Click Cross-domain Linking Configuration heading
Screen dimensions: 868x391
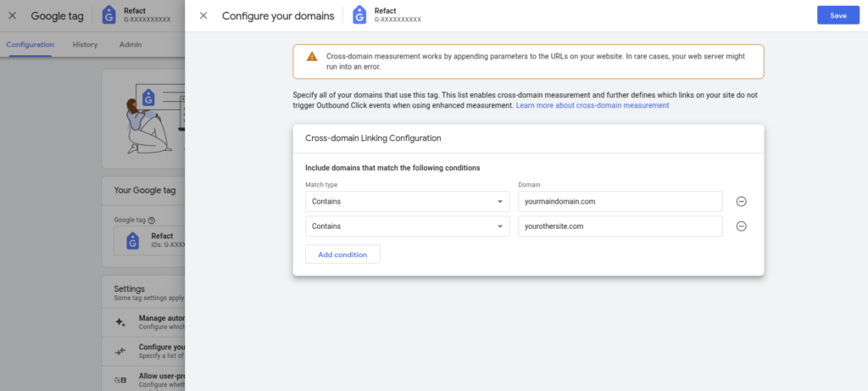point(373,138)
